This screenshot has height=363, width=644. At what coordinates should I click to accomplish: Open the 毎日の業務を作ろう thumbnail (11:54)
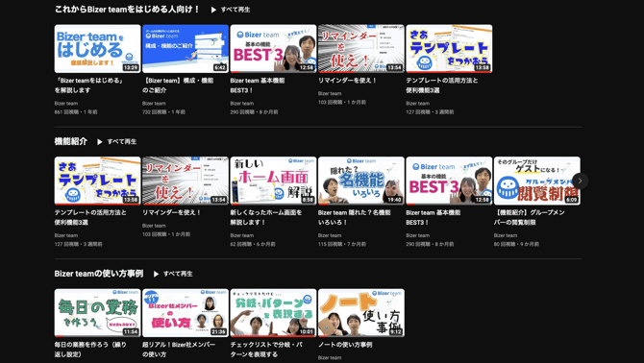tap(97, 313)
